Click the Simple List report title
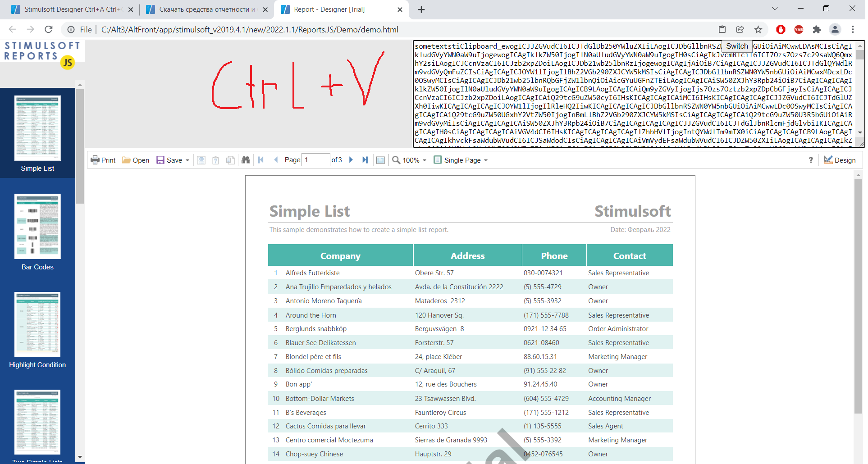This screenshot has width=868, height=464. tap(310, 211)
